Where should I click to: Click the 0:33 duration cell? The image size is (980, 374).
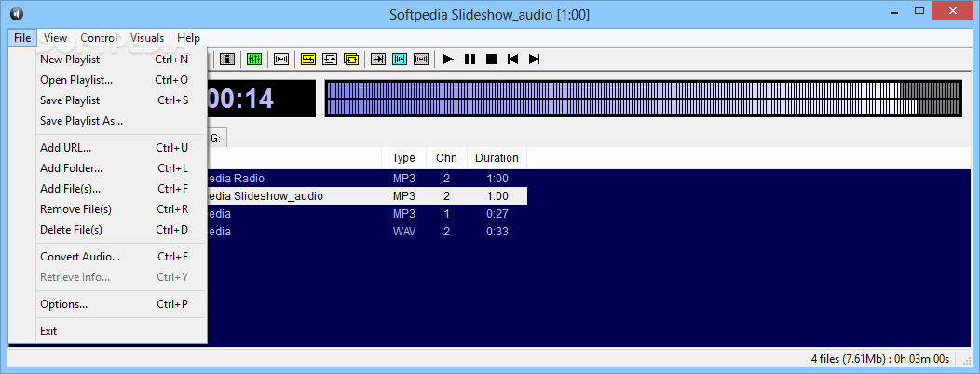coord(497,232)
